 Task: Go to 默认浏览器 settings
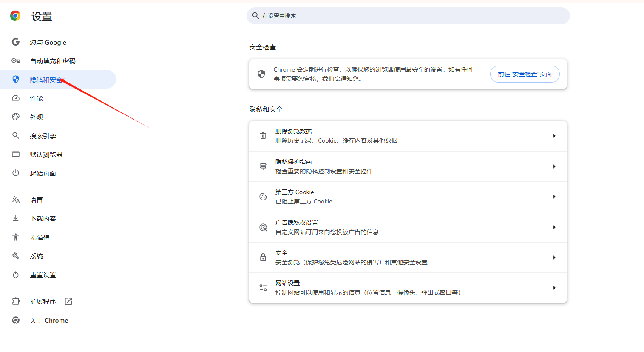click(x=58, y=155)
